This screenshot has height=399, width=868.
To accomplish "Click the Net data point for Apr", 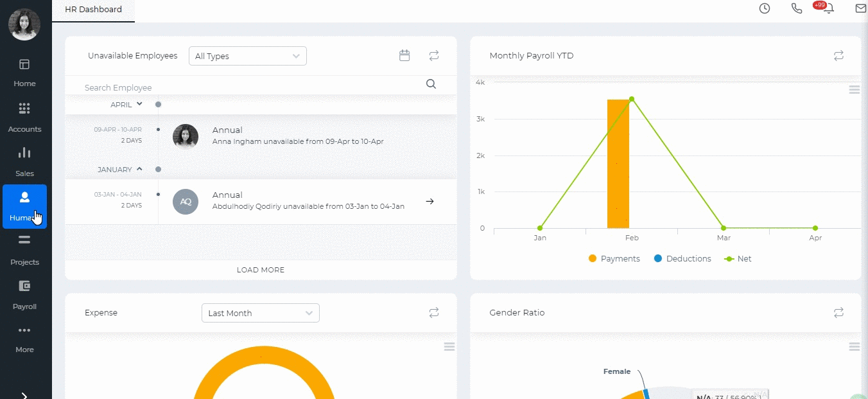I will (x=815, y=228).
